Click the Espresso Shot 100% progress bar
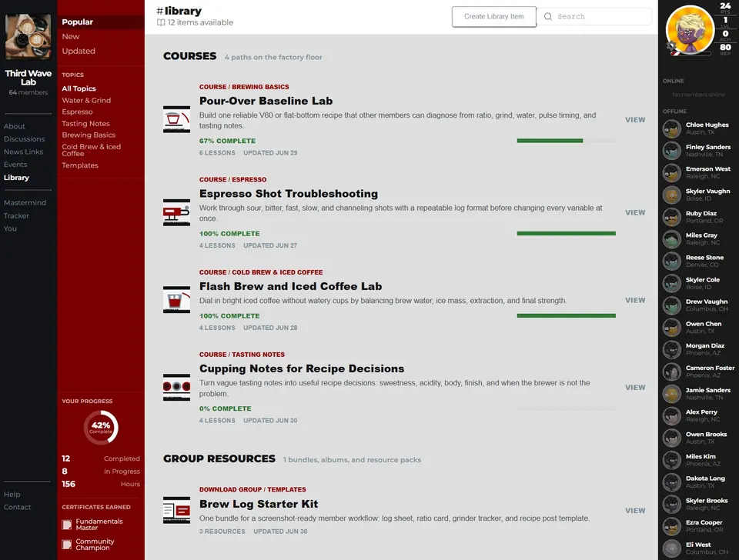The height and width of the screenshot is (560, 739). pos(566,233)
